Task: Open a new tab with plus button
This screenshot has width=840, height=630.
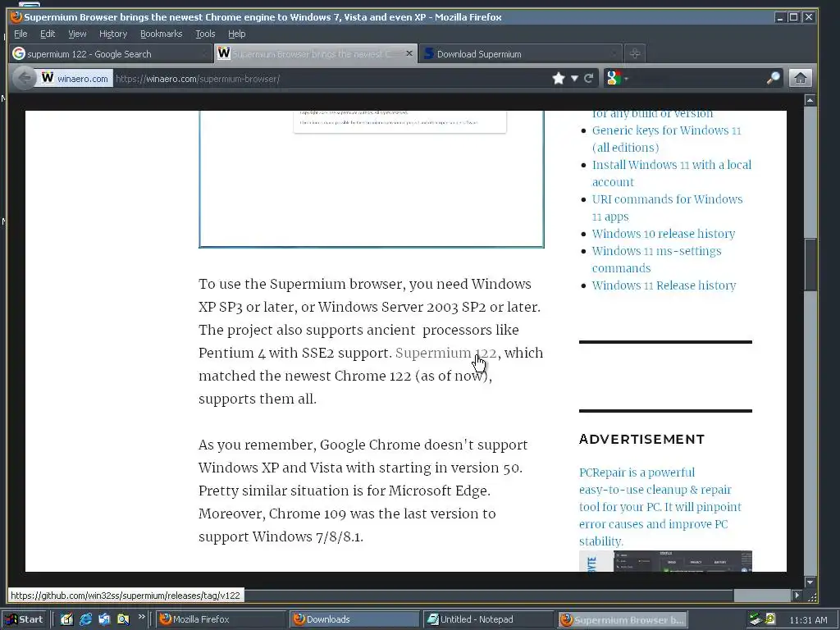Action: pyautogui.click(x=635, y=53)
